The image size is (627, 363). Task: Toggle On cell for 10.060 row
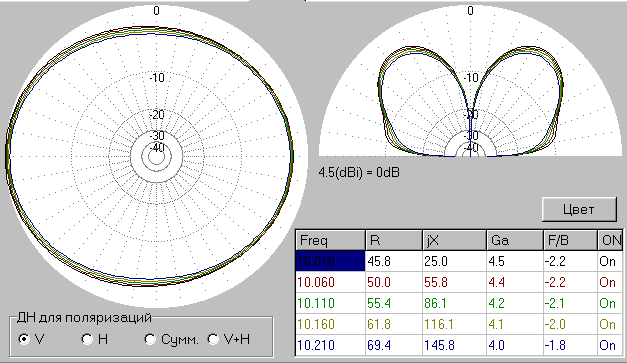(x=610, y=282)
